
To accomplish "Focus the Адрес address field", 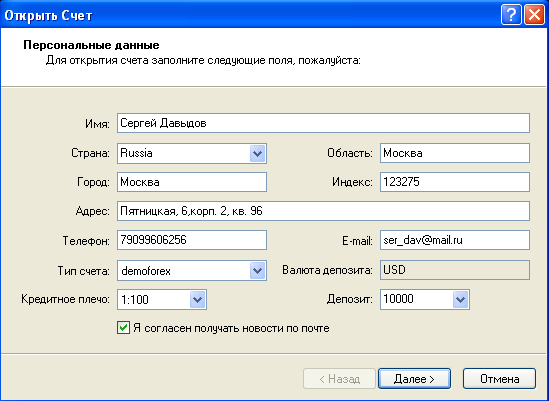I will point(323,211).
